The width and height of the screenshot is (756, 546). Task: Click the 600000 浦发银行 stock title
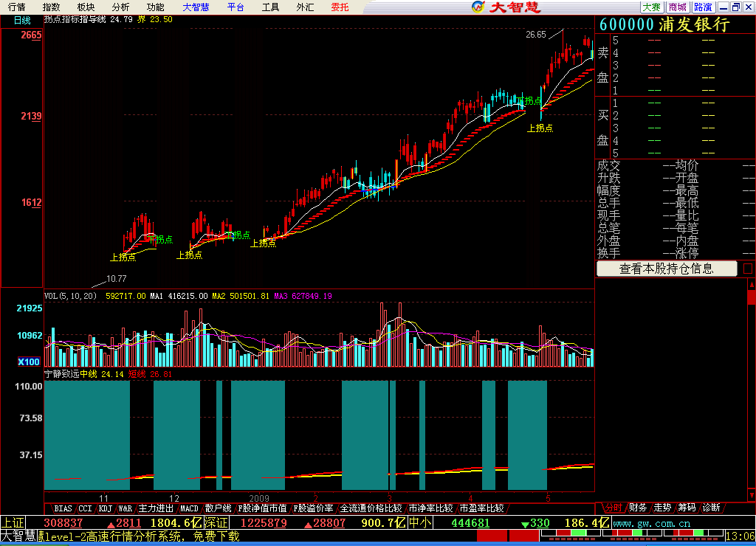[664, 24]
